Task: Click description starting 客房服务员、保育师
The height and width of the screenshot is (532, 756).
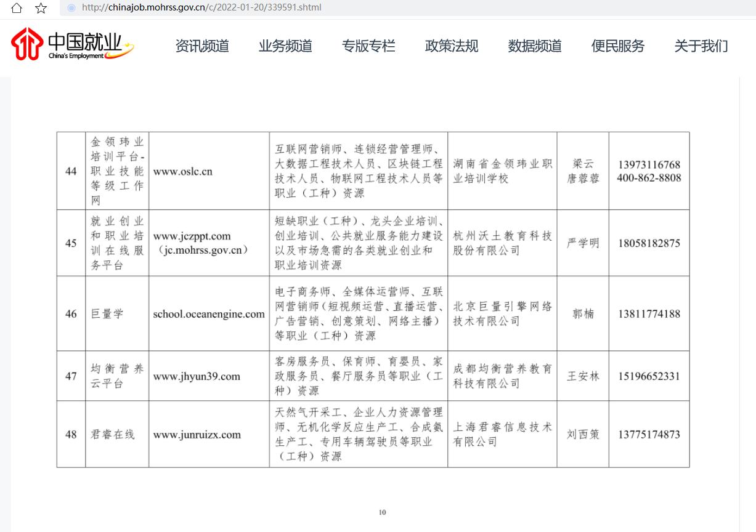Action: click(359, 376)
